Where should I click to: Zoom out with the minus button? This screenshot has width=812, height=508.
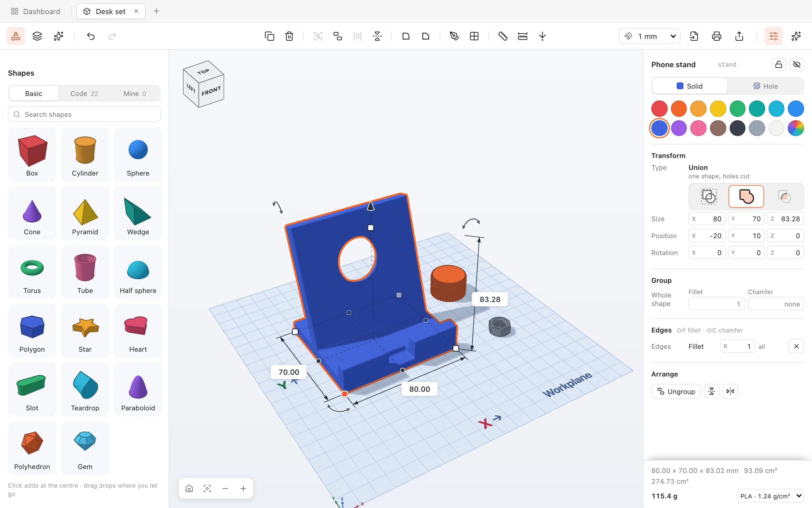point(225,488)
